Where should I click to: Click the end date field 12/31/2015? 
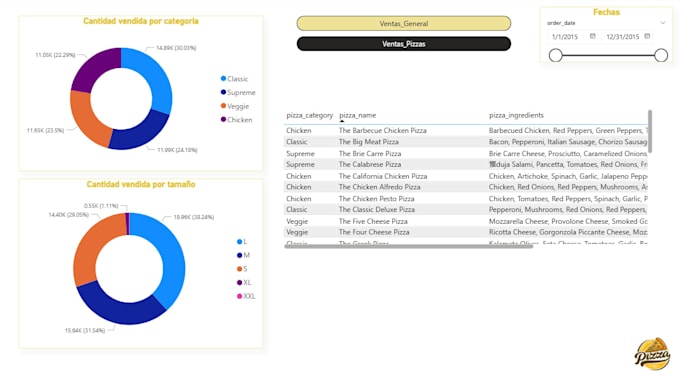click(622, 37)
